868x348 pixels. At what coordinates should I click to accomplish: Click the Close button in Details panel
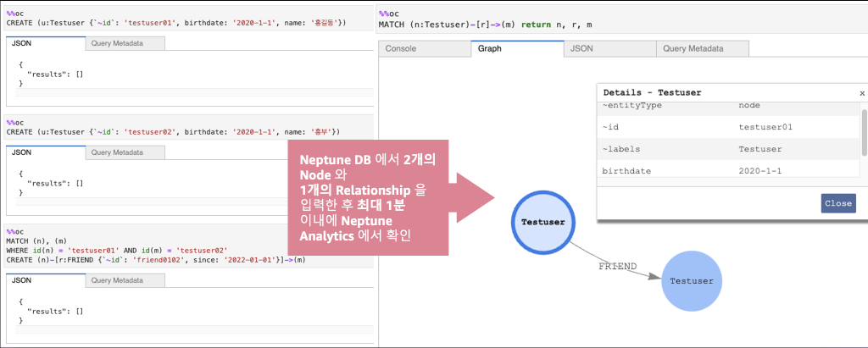coord(838,203)
